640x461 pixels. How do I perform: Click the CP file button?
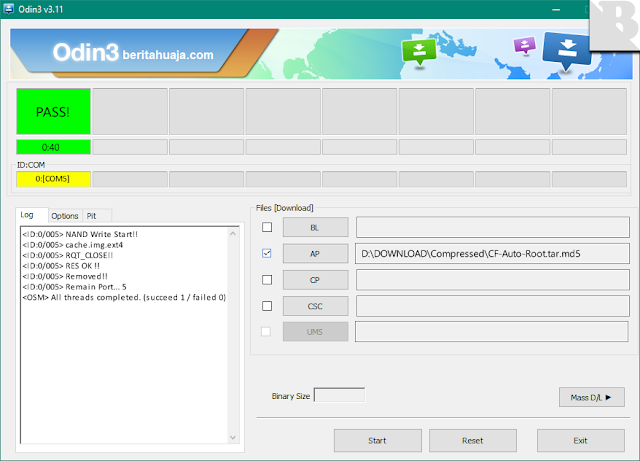(316, 280)
